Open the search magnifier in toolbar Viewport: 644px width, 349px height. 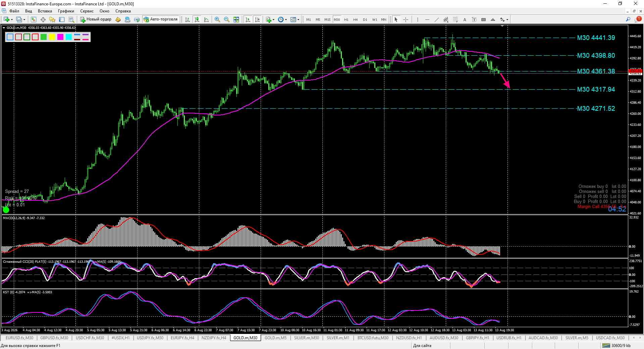point(628,19)
